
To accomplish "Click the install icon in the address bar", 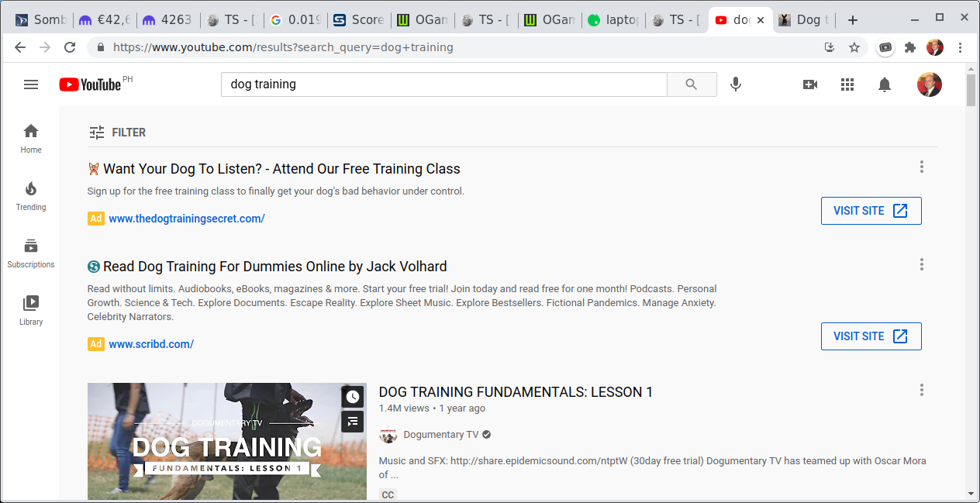I will point(830,47).
